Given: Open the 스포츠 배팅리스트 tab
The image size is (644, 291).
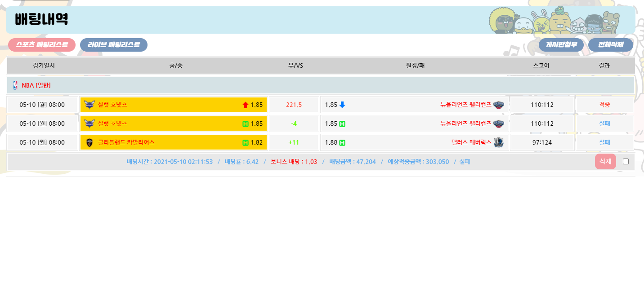Looking at the screenshot, I should 42,45.
